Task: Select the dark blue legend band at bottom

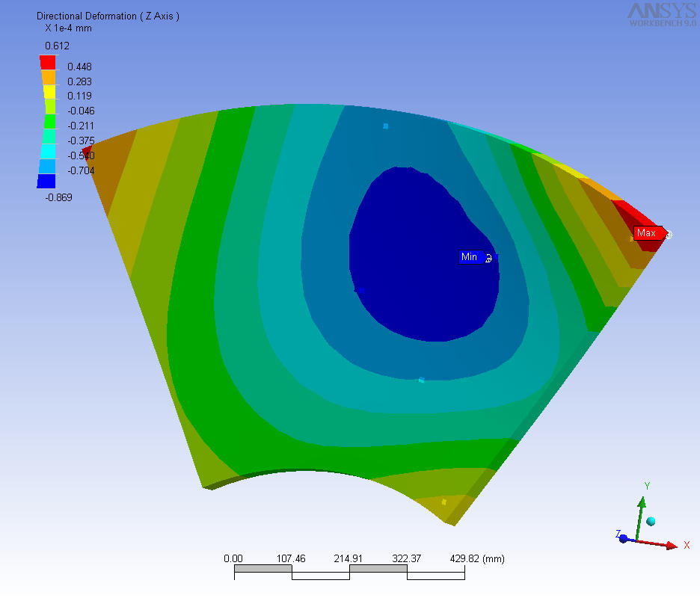Action: (x=46, y=181)
